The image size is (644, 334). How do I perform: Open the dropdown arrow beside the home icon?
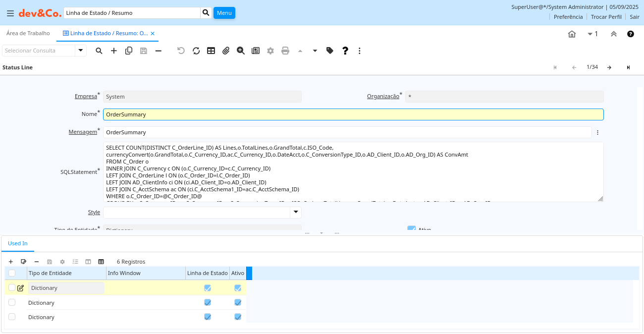pyautogui.click(x=590, y=34)
